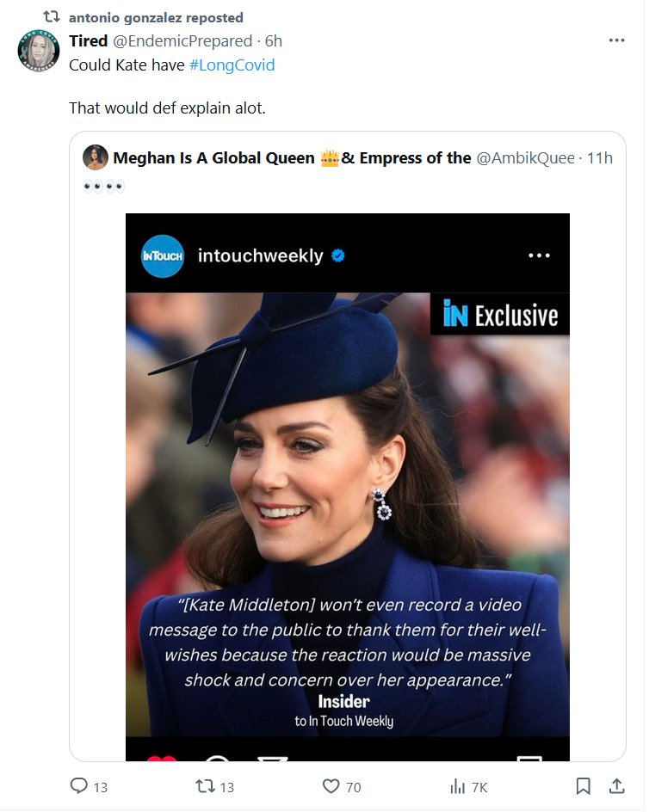Like the tweet with the heart icon
Viewport: 649px width, 812px height.
pyautogui.click(x=331, y=786)
